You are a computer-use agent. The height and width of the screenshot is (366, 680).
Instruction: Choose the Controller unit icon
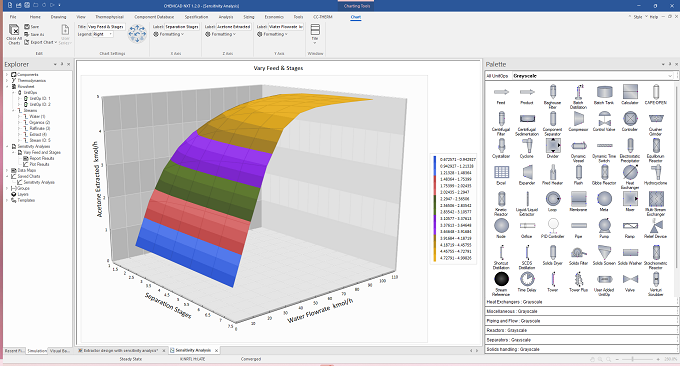coord(630,118)
